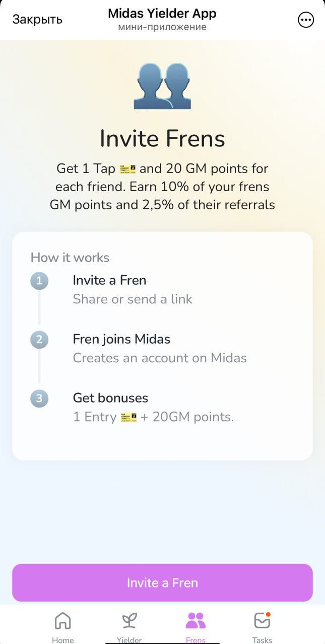Select the Frens tab label

coord(196,639)
